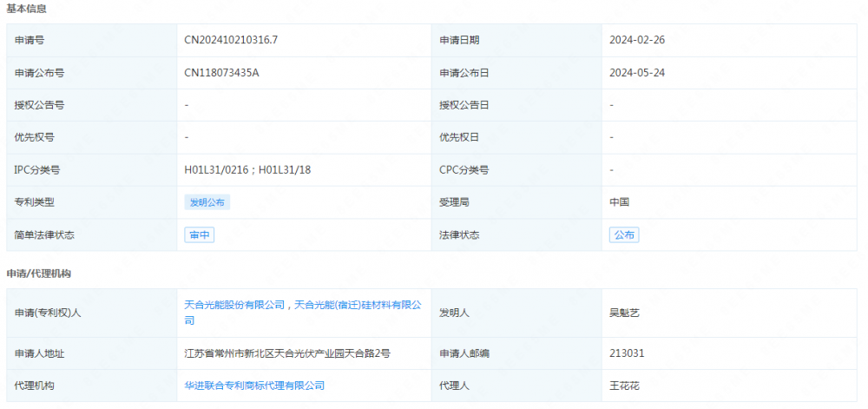
Task: Click the 申请(专利权)人 field label
Action: 48,313
